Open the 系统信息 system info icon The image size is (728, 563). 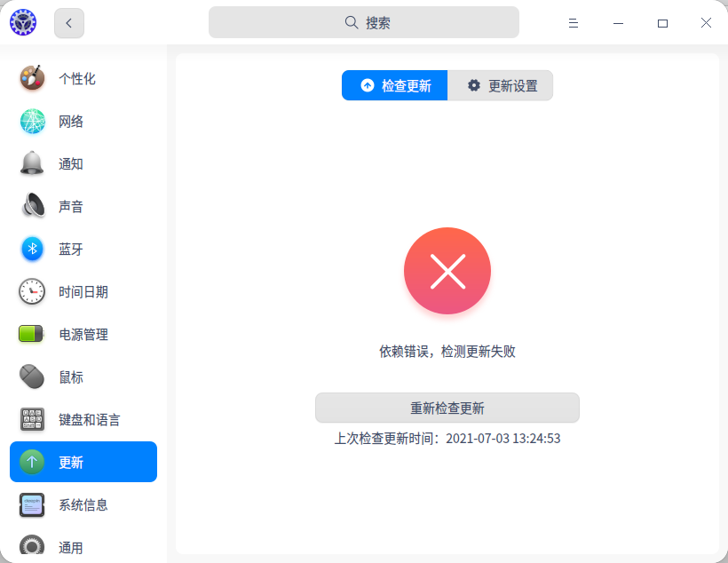point(32,505)
